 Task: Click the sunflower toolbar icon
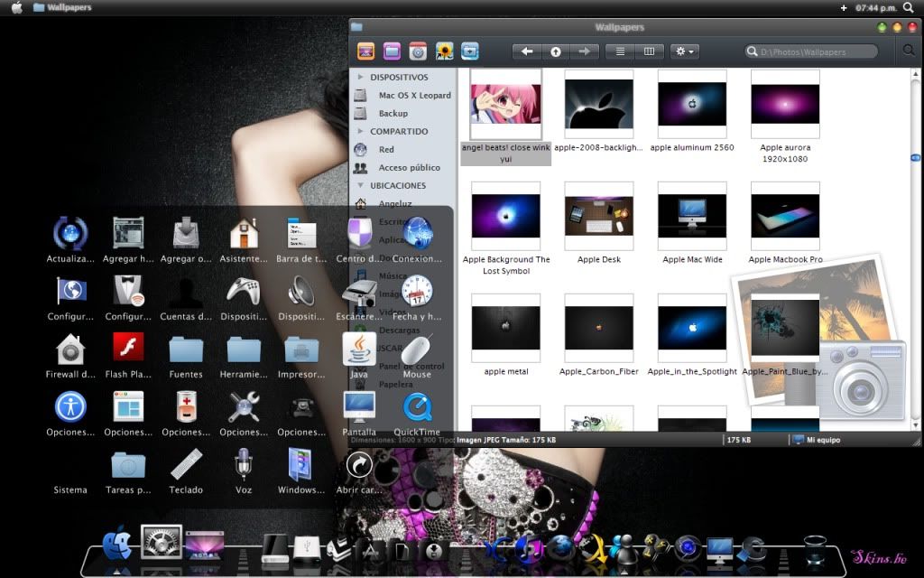click(444, 51)
